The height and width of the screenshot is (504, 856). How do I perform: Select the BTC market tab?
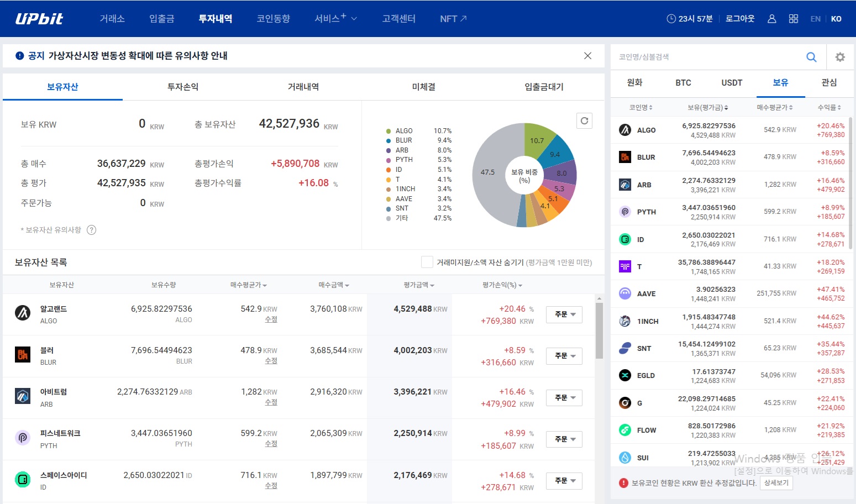coord(684,83)
